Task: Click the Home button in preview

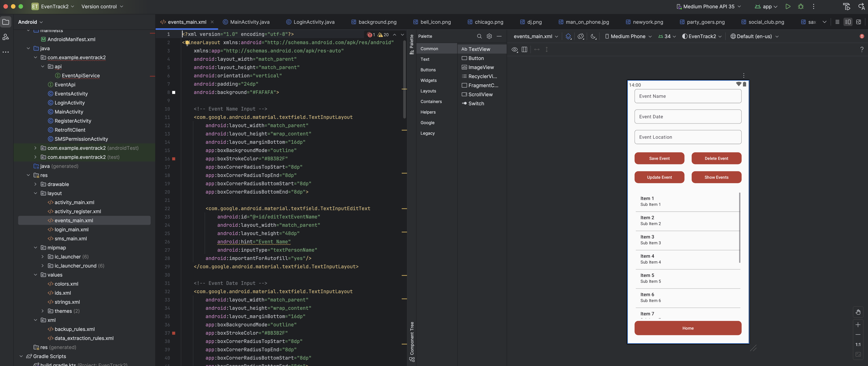Action: pos(688,328)
